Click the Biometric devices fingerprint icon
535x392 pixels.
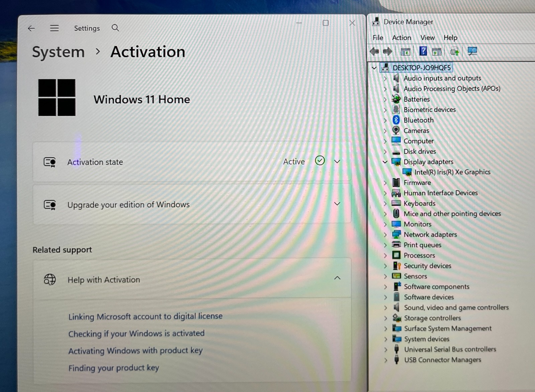click(396, 109)
